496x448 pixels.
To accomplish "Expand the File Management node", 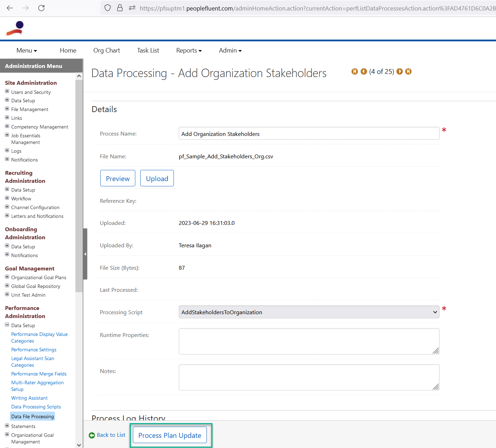I will 7,109.
